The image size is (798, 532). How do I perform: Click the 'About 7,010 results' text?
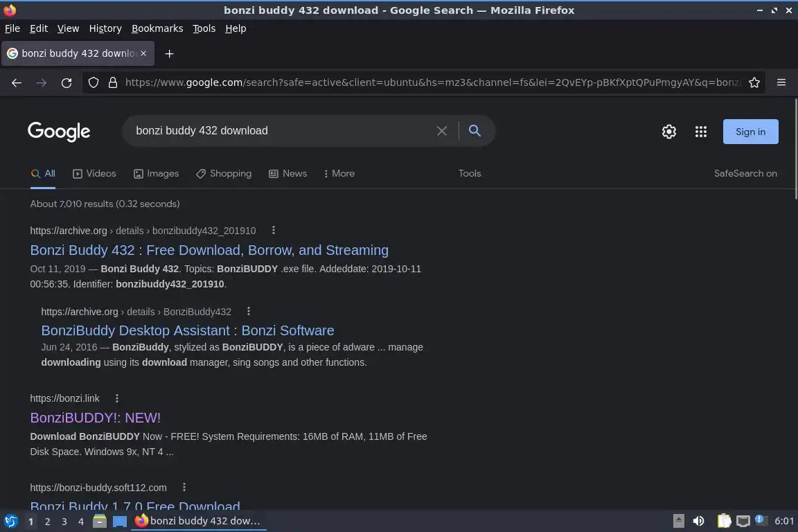pyautogui.click(x=105, y=204)
